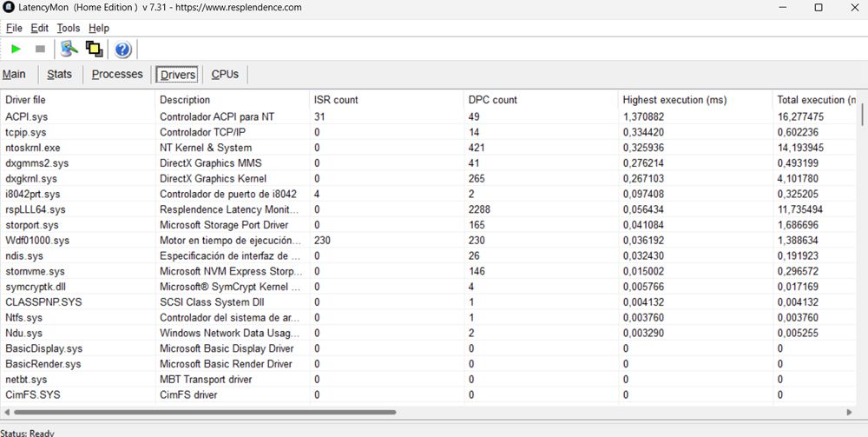
Task: Sort by Highest execution (ms) column header
Action: click(695, 100)
